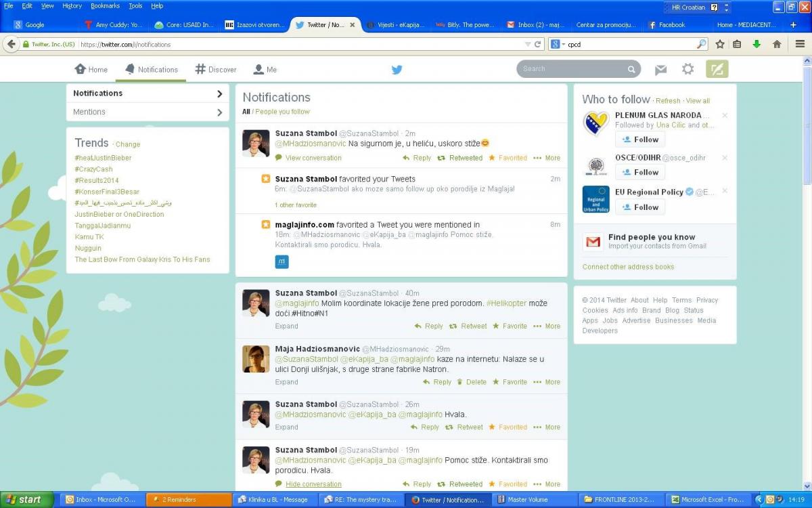Screen dimensions: 812x508
Task: Open the Firefox hamburger menu
Action: pos(800,44)
